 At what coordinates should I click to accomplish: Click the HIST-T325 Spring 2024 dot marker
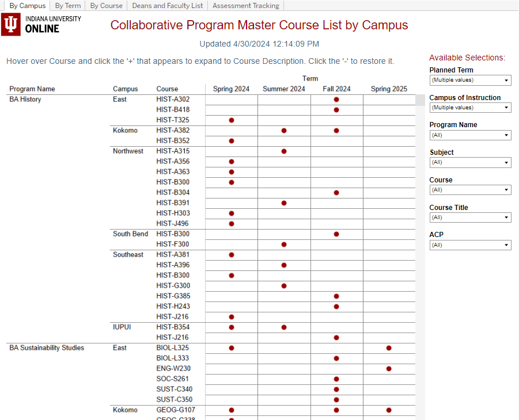[232, 120]
